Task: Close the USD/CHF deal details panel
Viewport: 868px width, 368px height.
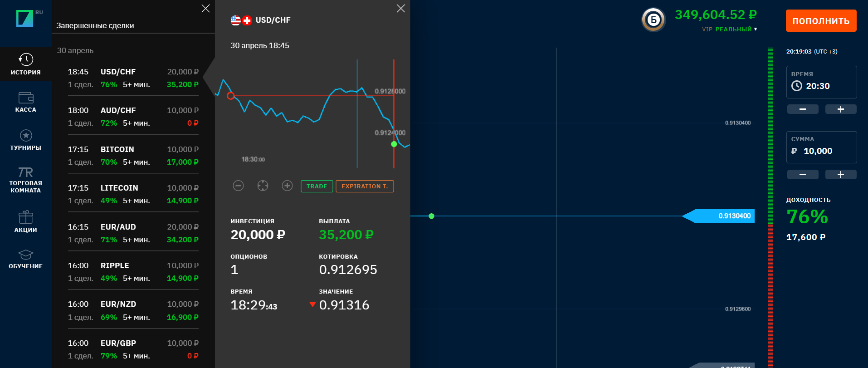Action: tap(401, 8)
